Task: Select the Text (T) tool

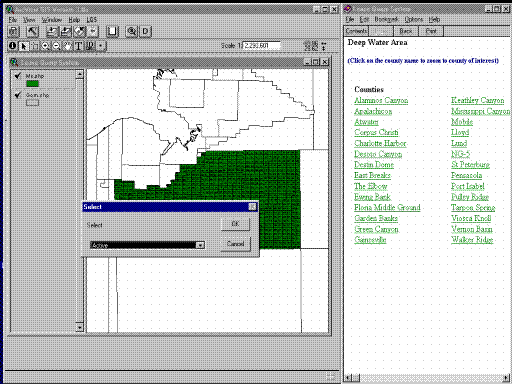Action: [x=79, y=46]
